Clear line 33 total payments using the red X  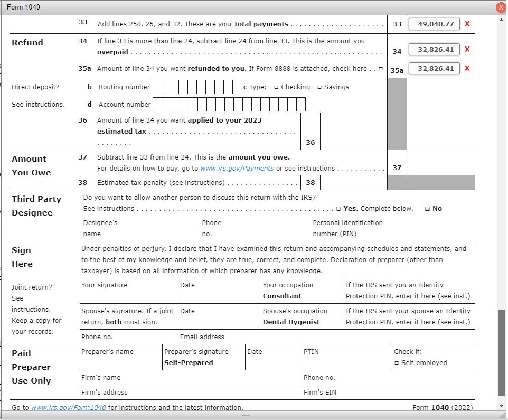[x=467, y=23]
